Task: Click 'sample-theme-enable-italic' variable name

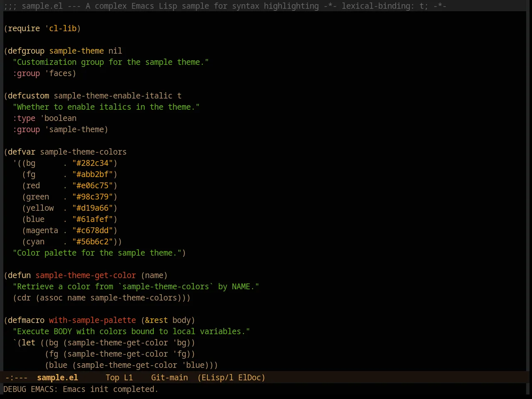Action: 113,96
